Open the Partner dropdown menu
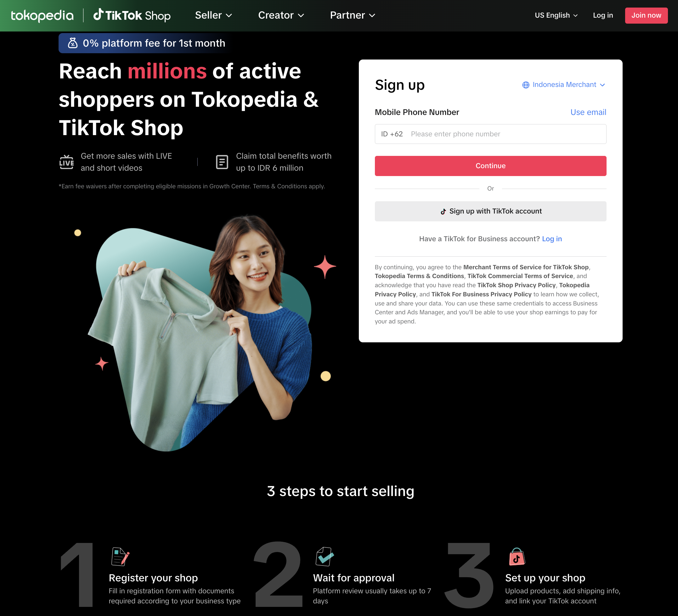The image size is (678, 616). click(x=353, y=15)
